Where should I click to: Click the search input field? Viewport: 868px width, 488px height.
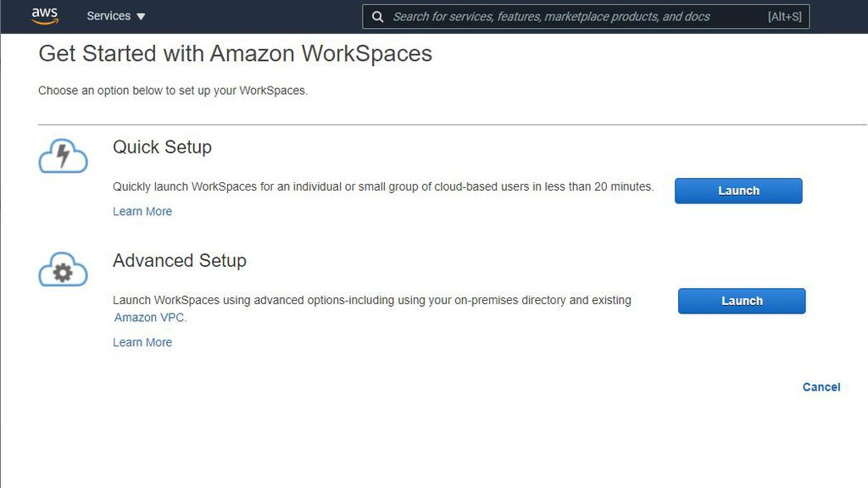pos(585,16)
